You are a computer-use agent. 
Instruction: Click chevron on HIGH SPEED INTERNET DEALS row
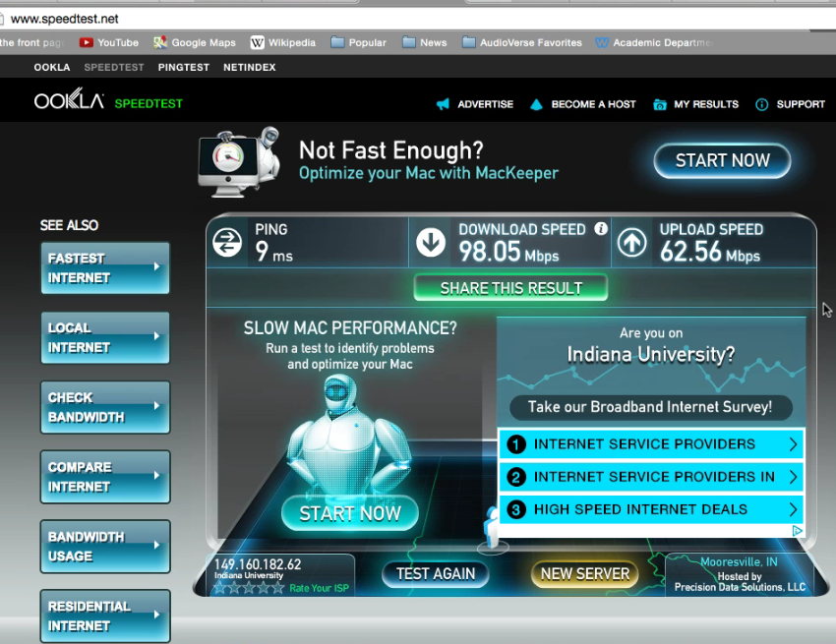tap(793, 509)
